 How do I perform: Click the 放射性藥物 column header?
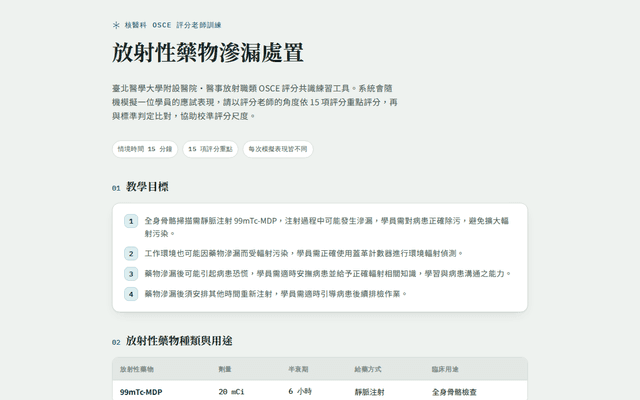(x=137, y=369)
